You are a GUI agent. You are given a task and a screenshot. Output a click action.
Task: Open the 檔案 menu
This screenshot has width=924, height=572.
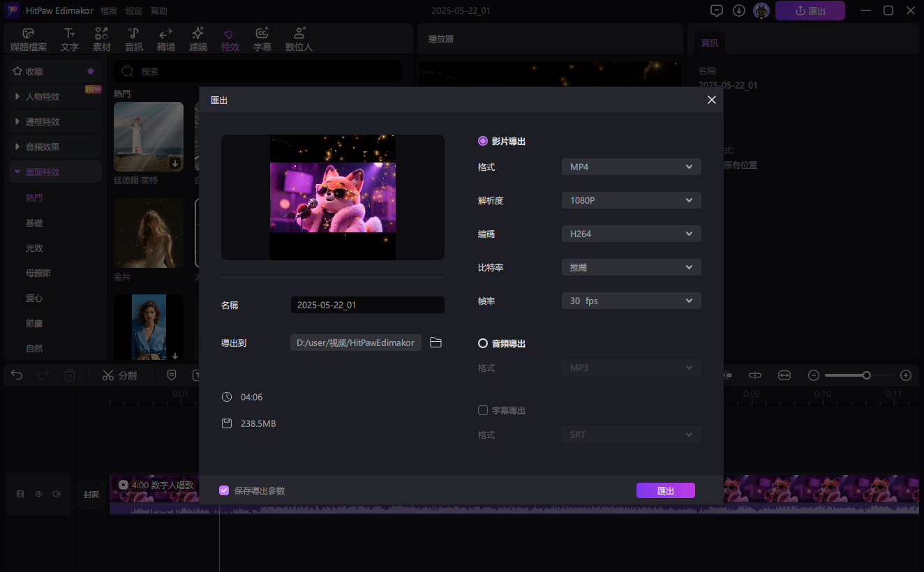point(109,11)
